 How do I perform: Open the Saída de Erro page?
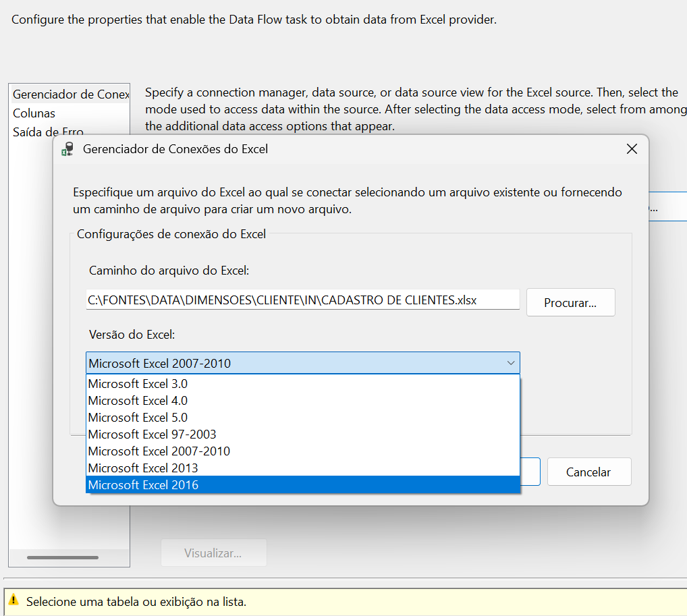coord(48,131)
